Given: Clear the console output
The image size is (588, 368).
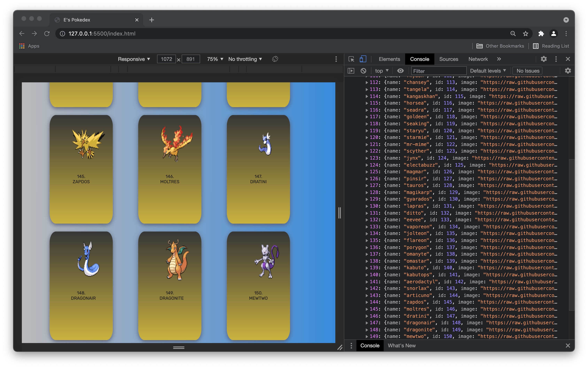Looking at the screenshot, I should pyautogui.click(x=363, y=71).
